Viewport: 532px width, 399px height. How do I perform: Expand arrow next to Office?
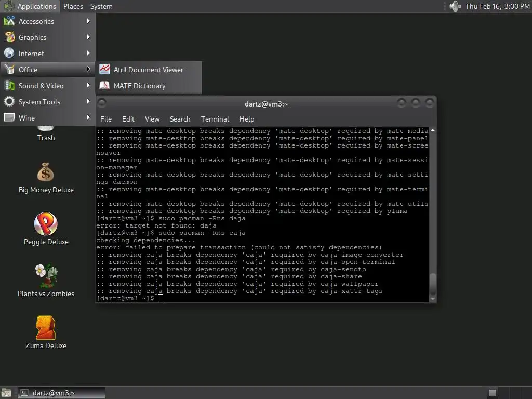(x=88, y=69)
